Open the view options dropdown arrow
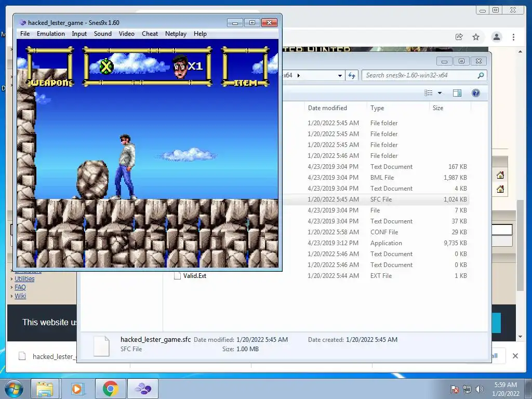 click(440, 93)
